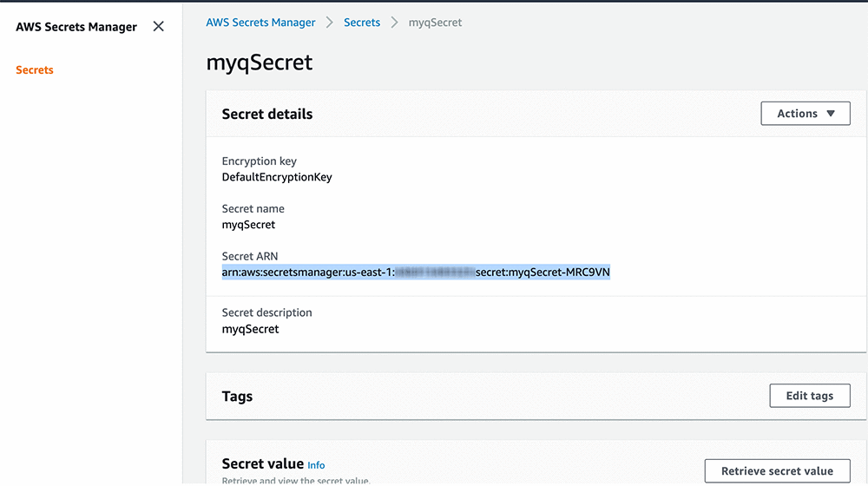Viewport: 868px width, 486px height.
Task: Open the Info link beside Secret value
Action: [316, 465]
